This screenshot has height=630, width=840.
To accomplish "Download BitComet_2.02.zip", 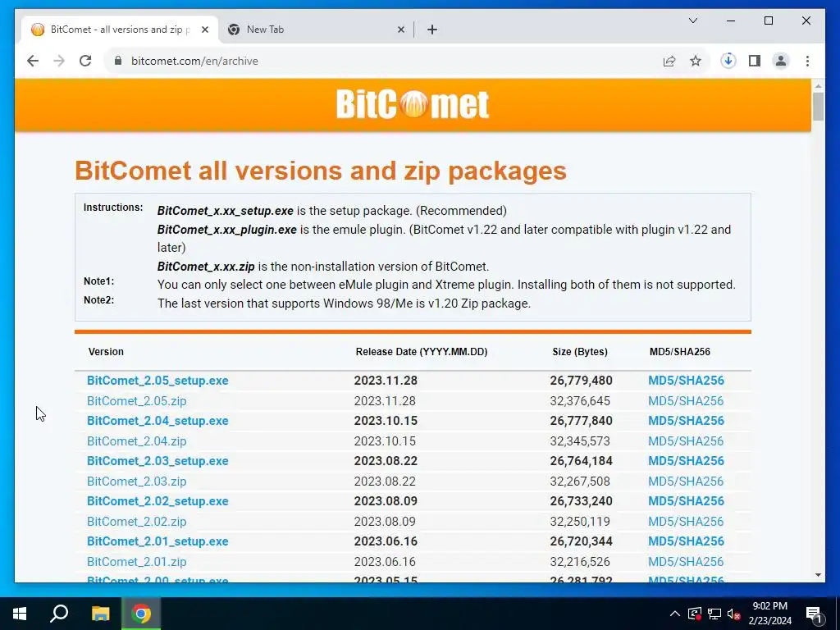I will 137,521.
